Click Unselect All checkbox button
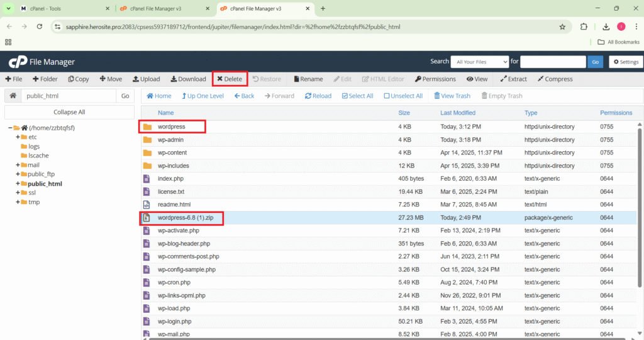 click(x=403, y=96)
